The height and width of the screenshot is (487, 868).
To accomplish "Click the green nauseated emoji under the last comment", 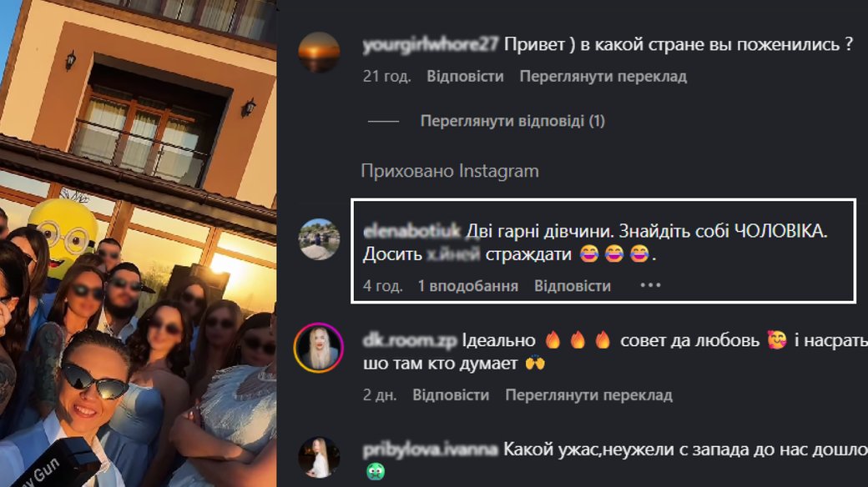I will 376,471.
